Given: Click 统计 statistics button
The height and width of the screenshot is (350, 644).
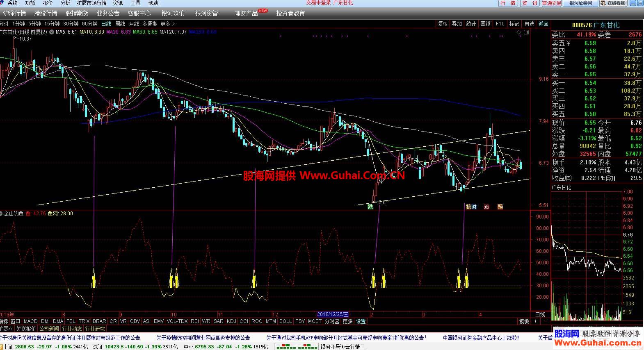Looking at the screenshot, I should (x=471, y=24).
